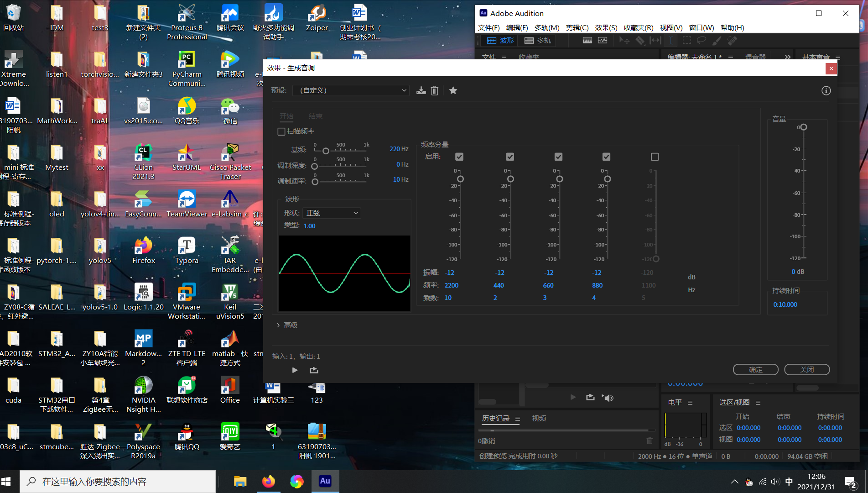Open the Selection/View (选区/视图) panel menu
The image size is (868, 493).
(x=758, y=403)
